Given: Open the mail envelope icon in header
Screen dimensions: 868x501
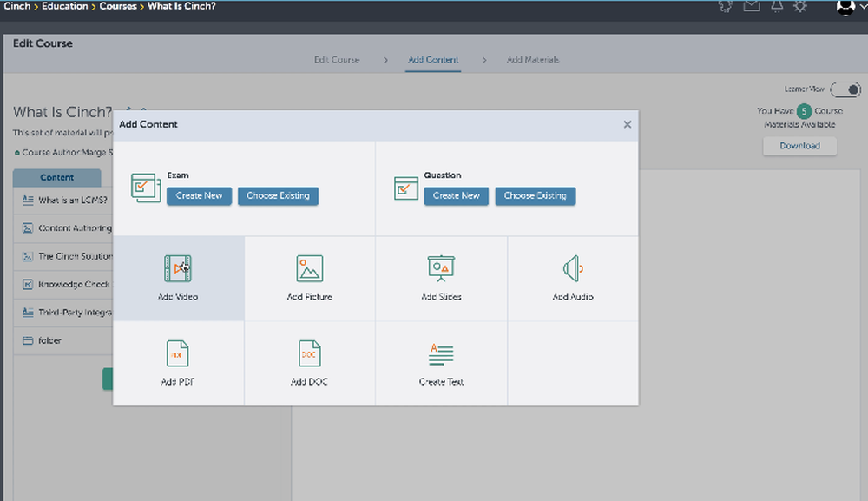Looking at the screenshot, I should (x=751, y=7).
